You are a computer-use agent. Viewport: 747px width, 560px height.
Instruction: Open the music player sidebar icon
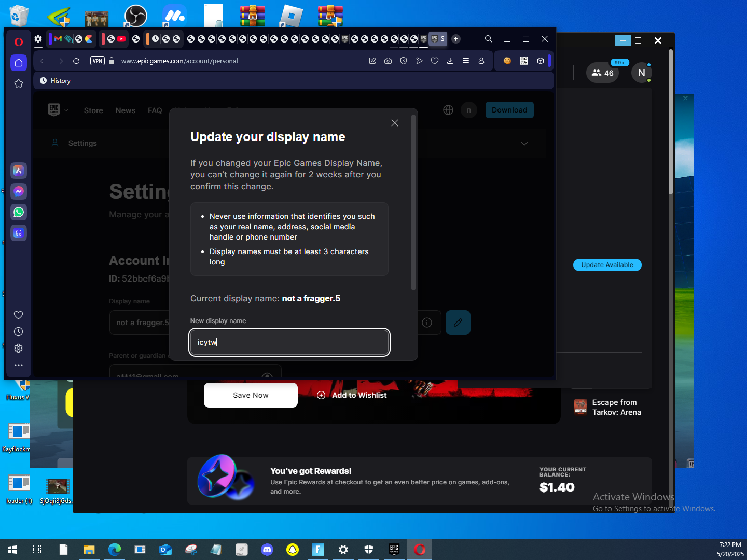click(x=19, y=233)
